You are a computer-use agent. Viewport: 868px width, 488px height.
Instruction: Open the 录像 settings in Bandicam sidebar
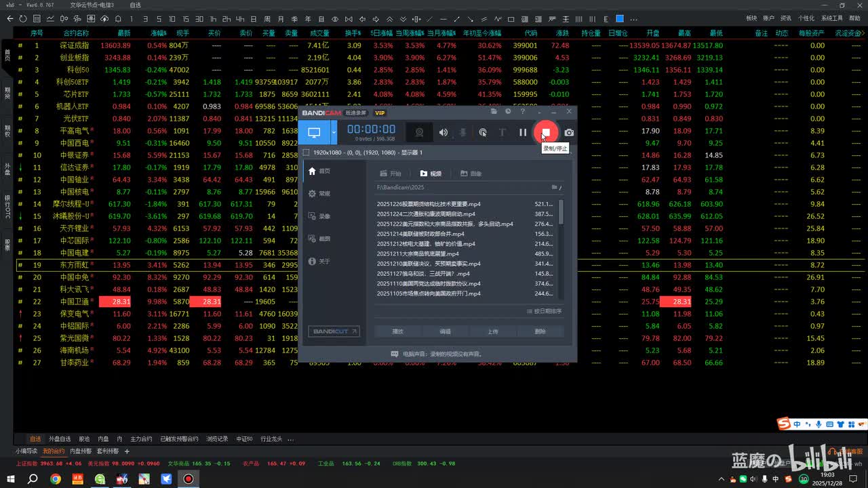pyautogui.click(x=319, y=216)
